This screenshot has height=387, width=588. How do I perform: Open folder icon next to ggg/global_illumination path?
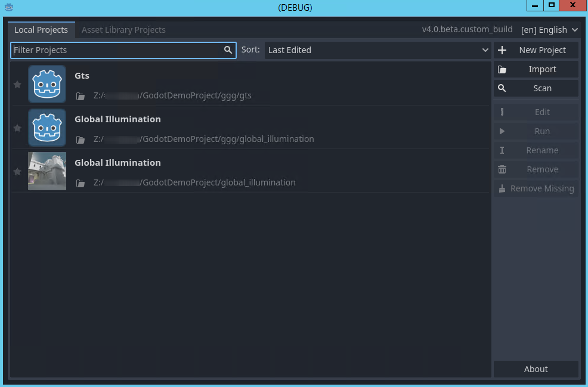pyautogui.click(x=81, y=140)
